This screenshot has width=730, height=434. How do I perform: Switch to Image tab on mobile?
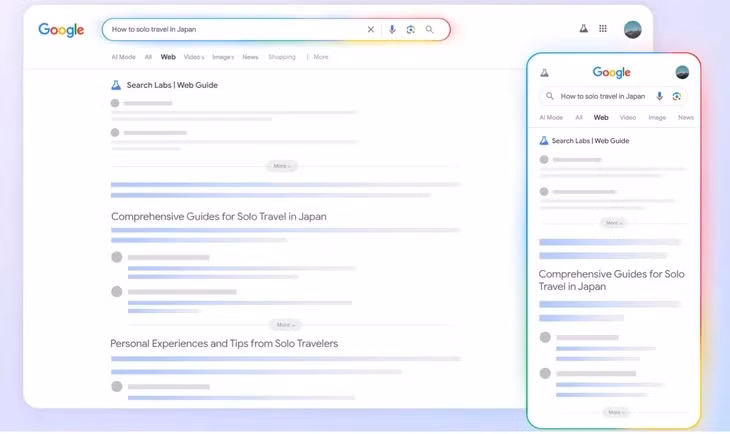pos(657,118)
